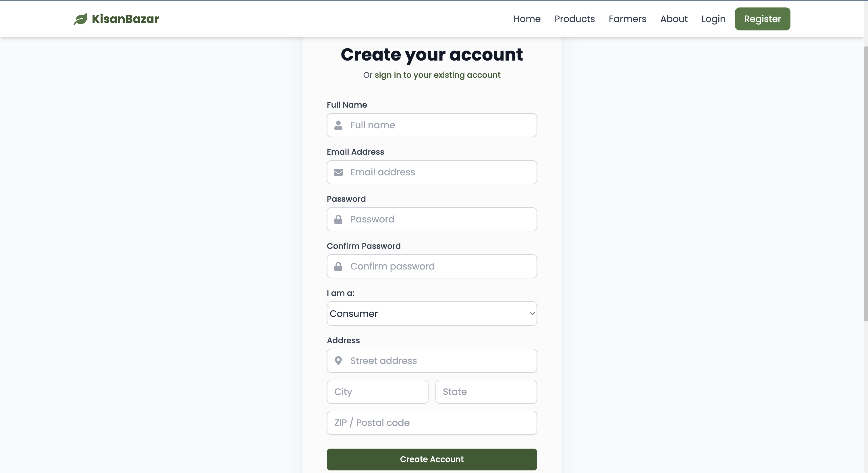
Task: Follow 'sign in to your existing account' link
Action: click(437, 75)
